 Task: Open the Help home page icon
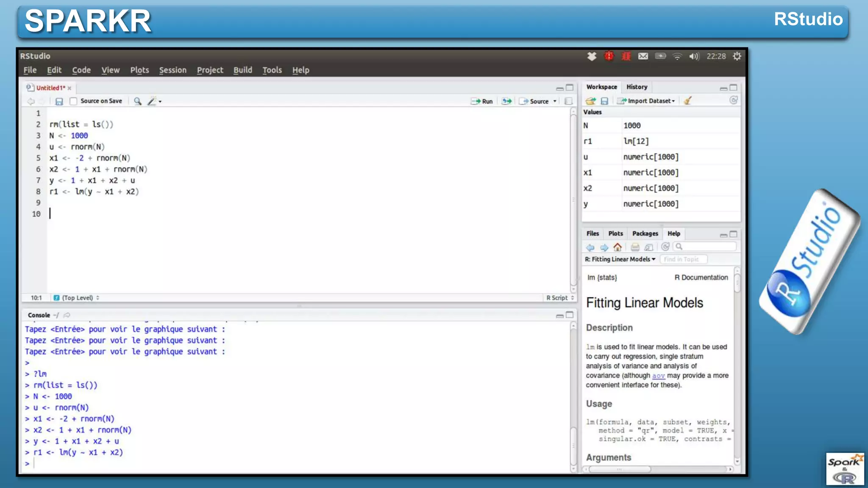click(618, 247)
